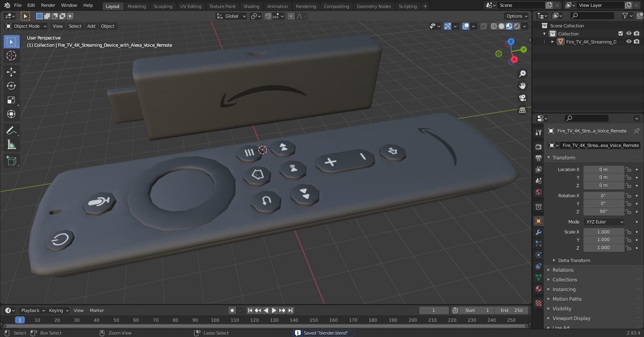Activate the Rotate tool
The width and height of the screenshot is (644, 337).
click(x=11, y=86)
